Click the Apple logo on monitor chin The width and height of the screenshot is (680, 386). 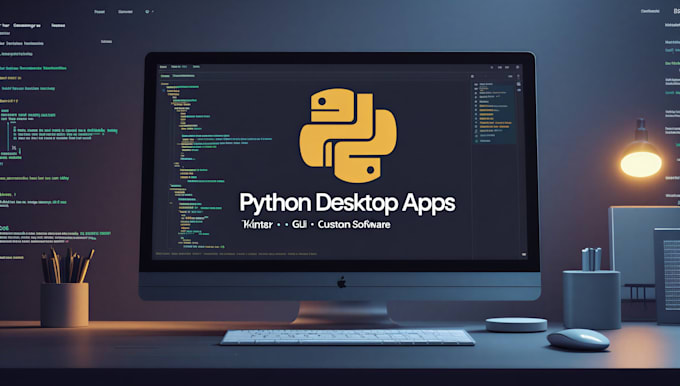342,282
